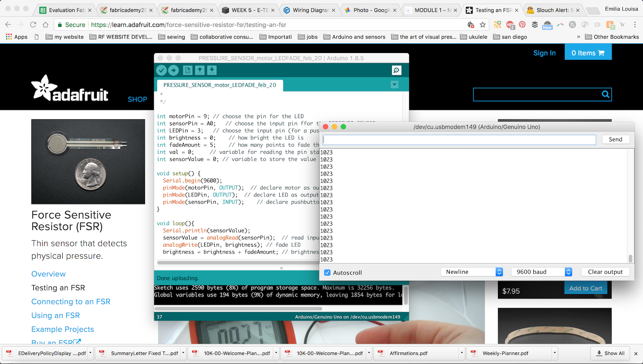Open the 0 Items cart button
The image size is (643, 364).
(x=588, y=53)
